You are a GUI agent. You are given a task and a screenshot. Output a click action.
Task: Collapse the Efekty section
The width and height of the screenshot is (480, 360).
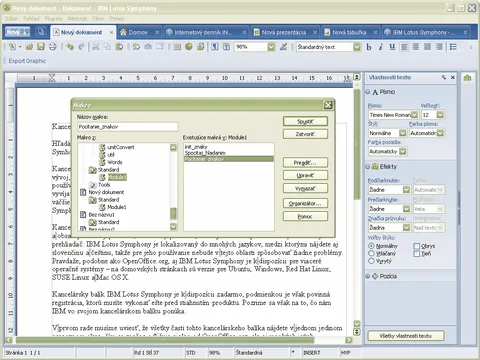pyautogui.click(x=368, y=166)
